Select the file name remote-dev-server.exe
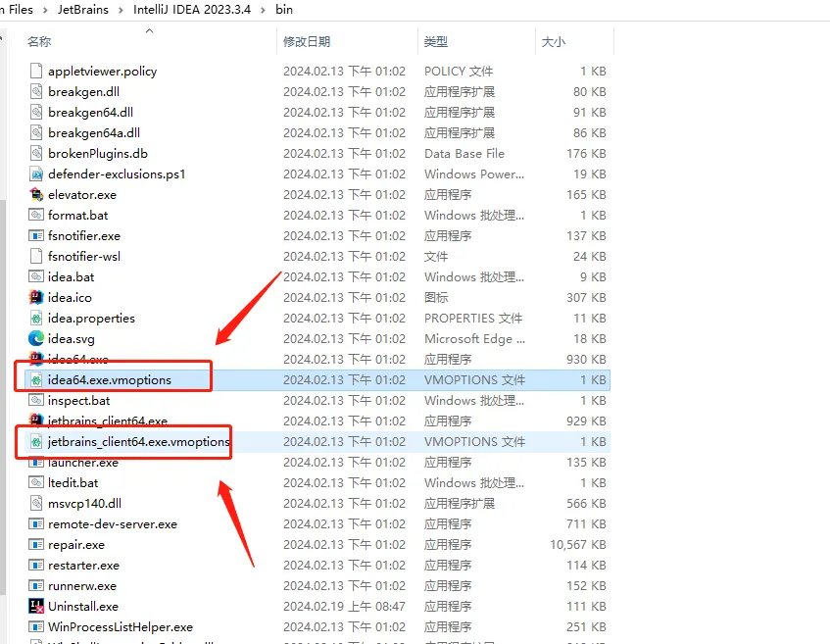The image size is (830, 644). click(x=113, y=524)
